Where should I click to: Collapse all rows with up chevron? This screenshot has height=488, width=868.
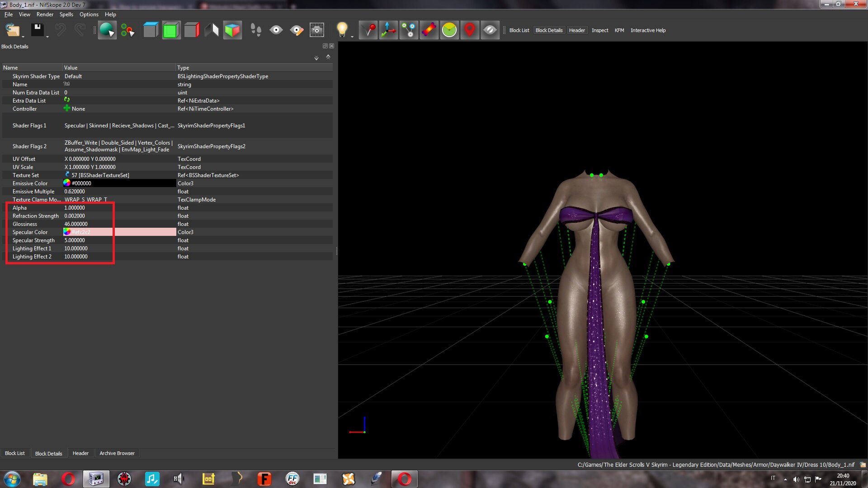pyautogui.click(x=328, y=57)
